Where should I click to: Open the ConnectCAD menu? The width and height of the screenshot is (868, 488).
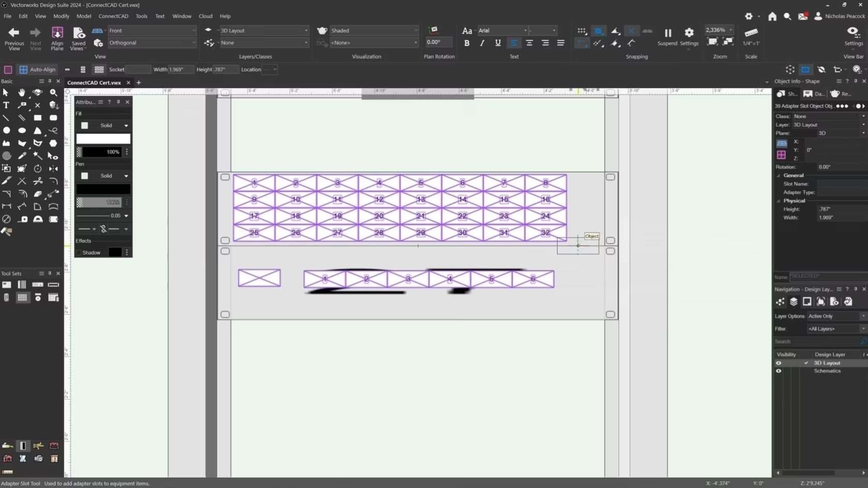113,16
